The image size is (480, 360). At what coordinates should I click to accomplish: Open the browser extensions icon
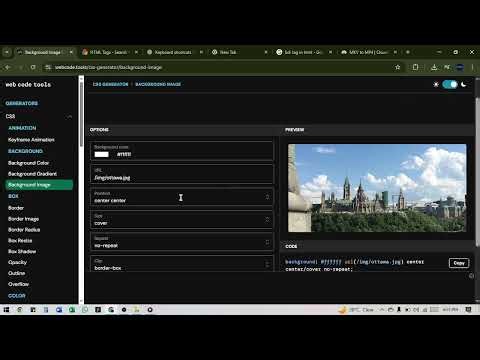pyautogui.click(x=415, y=67)
